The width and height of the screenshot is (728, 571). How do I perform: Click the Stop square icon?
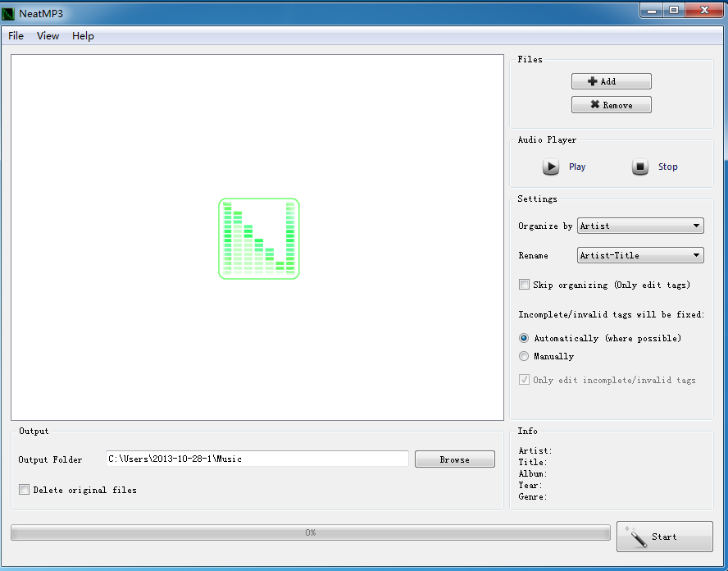(x=639, y=167)
